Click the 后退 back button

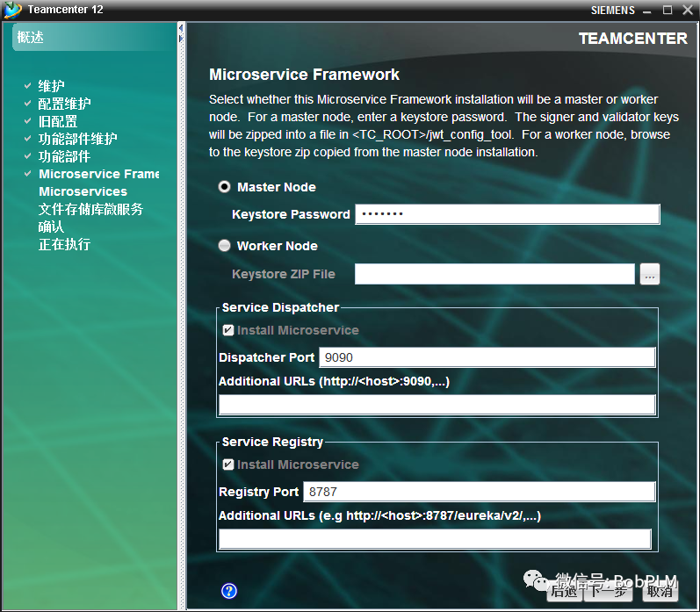click(564, 591)
